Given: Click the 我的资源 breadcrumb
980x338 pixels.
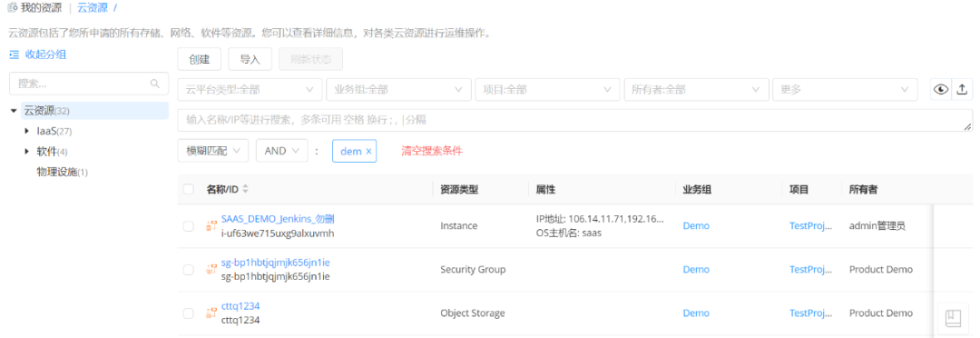Looking at the screenshot, I should click(x=41, y=8).
